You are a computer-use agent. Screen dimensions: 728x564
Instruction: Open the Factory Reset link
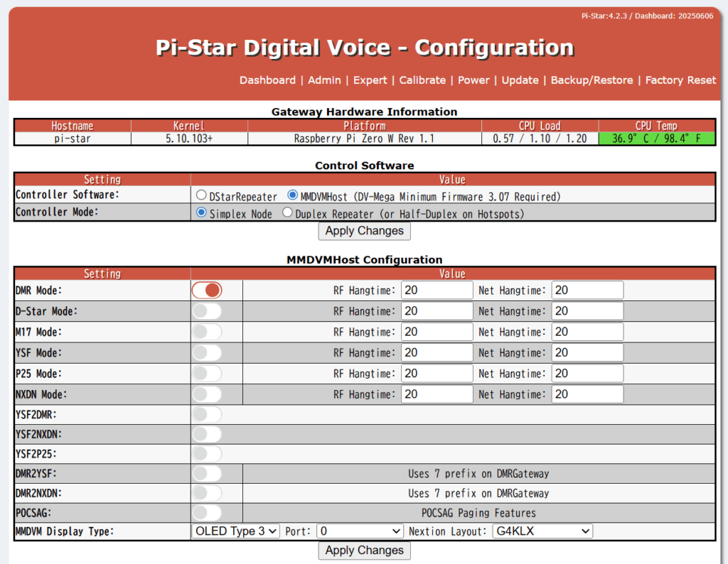tap(680, 80)
